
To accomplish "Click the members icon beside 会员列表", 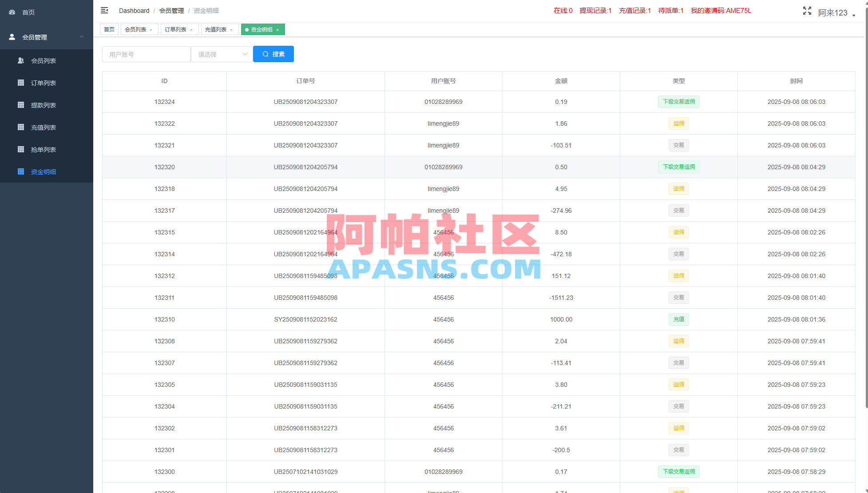I will (x=21, y=60).
